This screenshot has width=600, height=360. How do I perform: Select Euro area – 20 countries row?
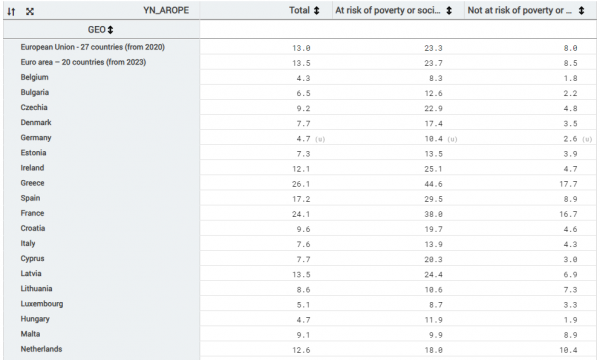click(83, 62)
